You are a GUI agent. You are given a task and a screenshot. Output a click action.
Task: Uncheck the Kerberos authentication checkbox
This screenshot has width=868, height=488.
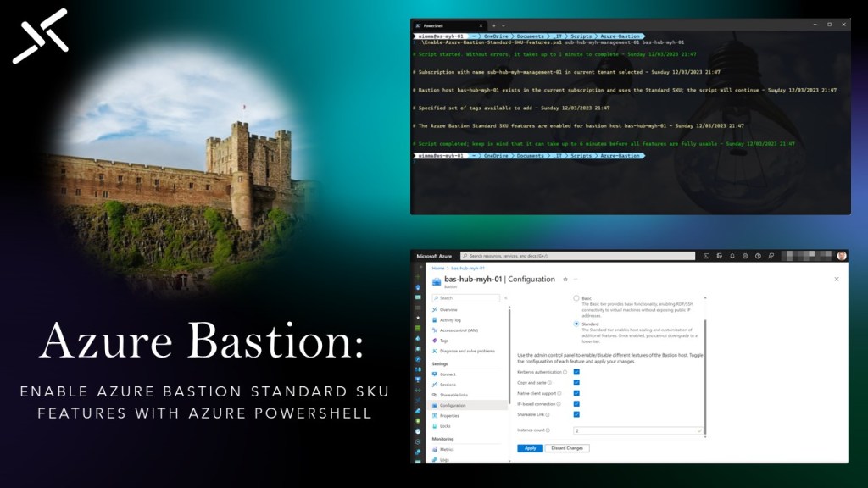576,372
